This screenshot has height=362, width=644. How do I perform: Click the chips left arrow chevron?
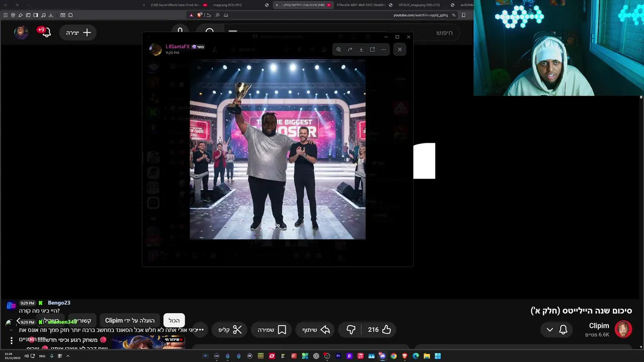(x=19, y=321)
